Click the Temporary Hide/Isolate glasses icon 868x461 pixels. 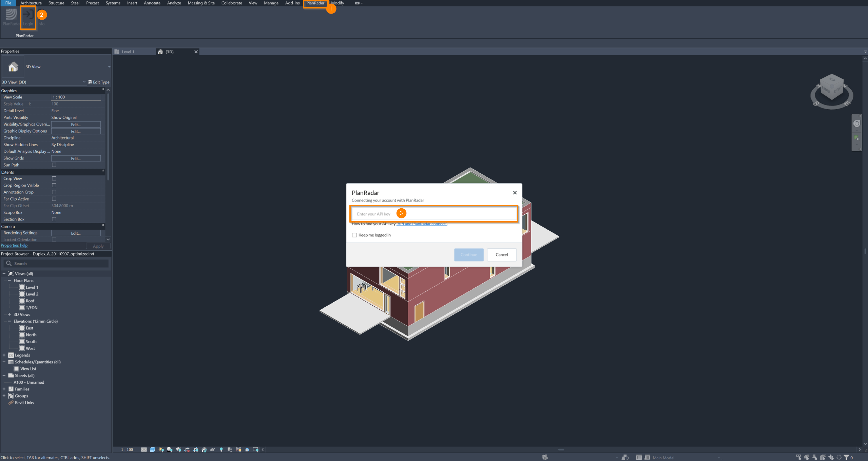(212, 449)
